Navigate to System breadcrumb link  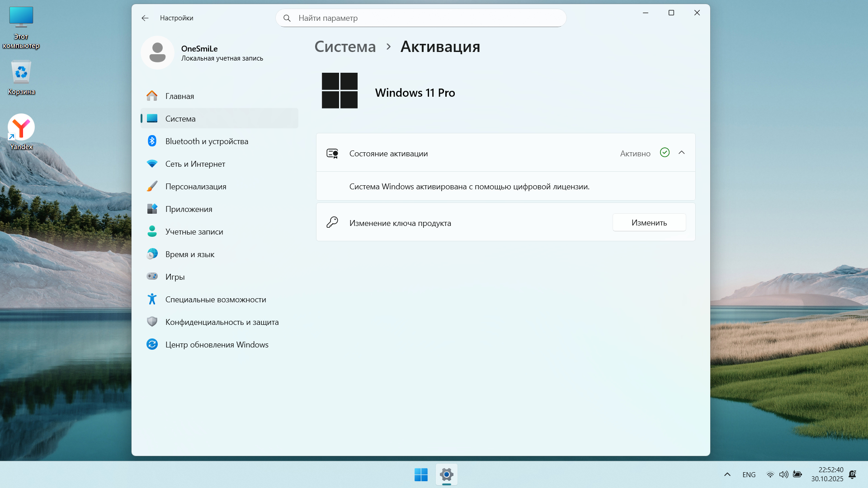tap(345, 47)
